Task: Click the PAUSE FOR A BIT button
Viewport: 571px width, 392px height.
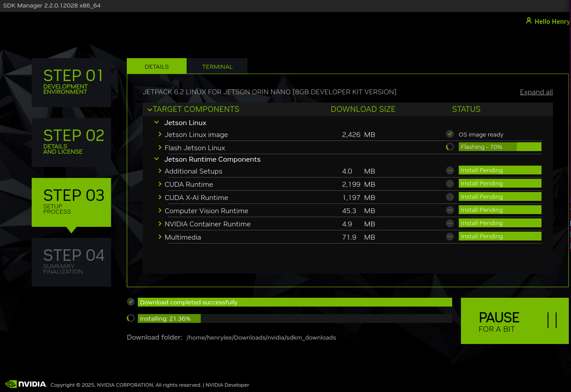Action: tap(515, 321)
